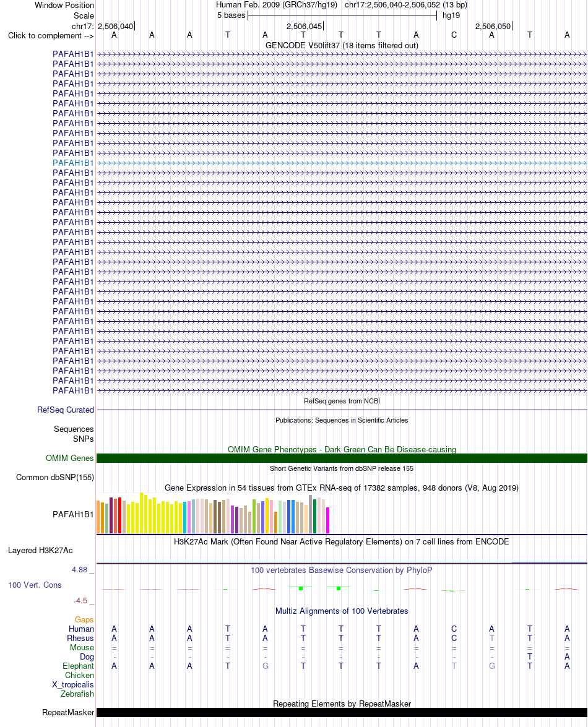The width and height of the screenshot is (588, 727).
Task: Open the GTEx 'Gene Expression in 54 tissues' title
Action: click(342, 488)
